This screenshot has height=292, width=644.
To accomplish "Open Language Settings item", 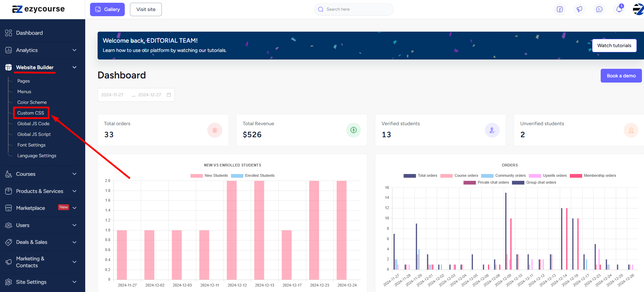I will coord(37,156).
